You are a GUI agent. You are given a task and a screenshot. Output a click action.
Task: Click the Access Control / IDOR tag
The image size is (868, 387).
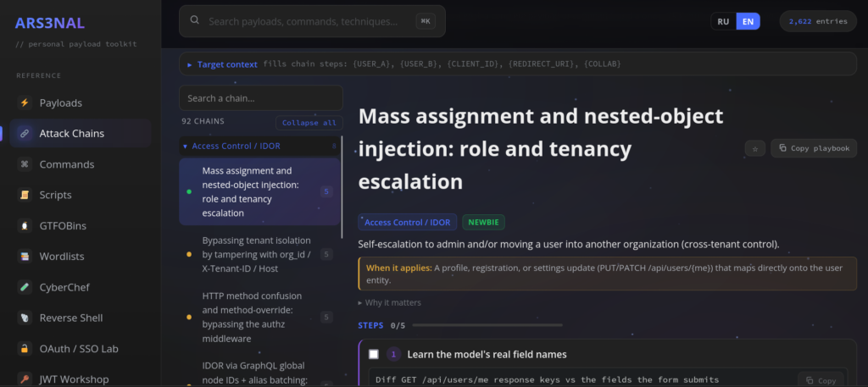click(408, 222)
